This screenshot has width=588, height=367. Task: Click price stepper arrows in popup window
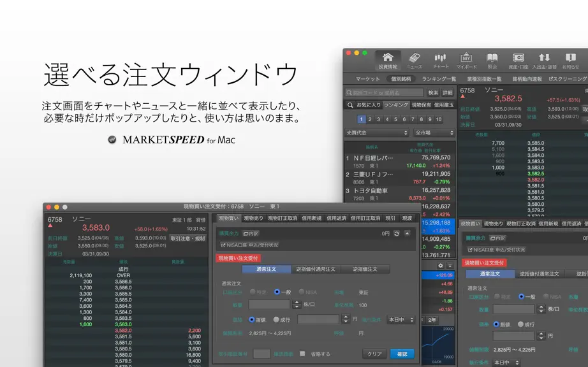point(346,319)
